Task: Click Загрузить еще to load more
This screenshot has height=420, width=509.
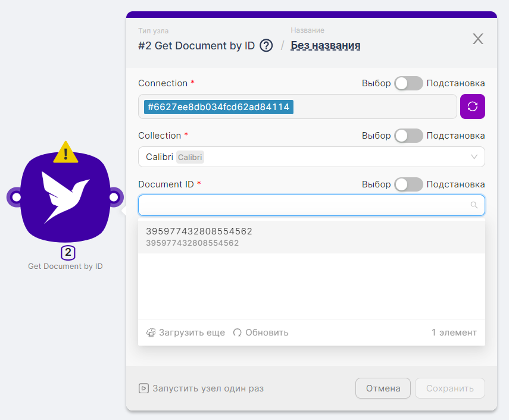Action: [186, 333]
